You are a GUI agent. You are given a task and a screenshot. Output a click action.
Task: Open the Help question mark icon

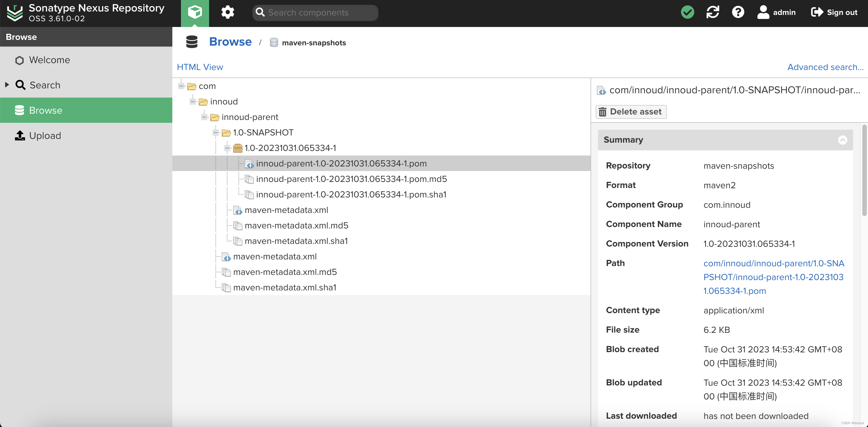(738, 12)
